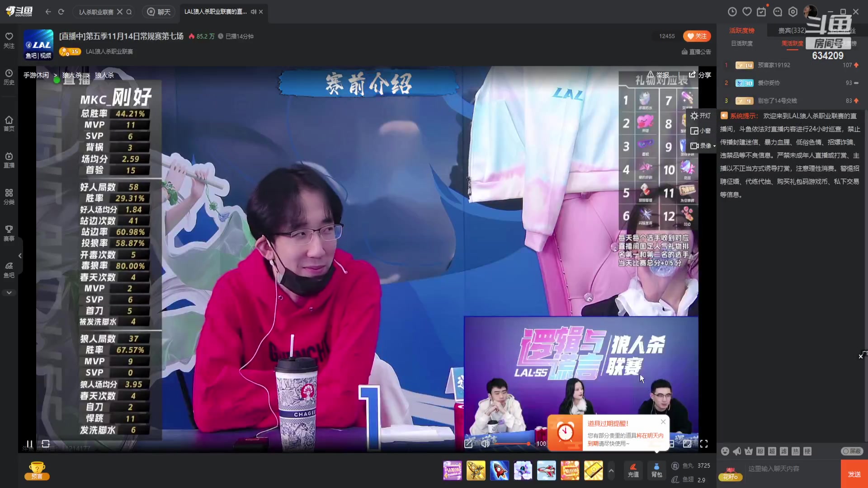This screenshot has height=488, width=868.
Task: Toggle the 梗 meme chat option
Action: [807, 451]
